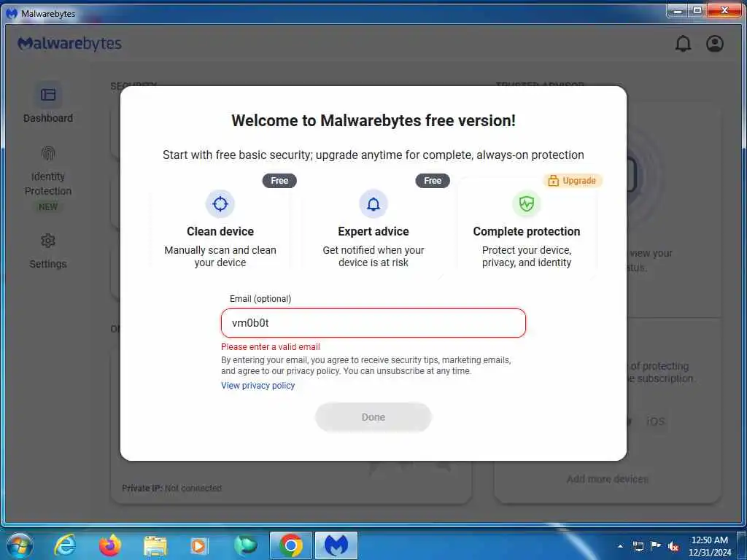Viewport: 747px width, 560px height.
Task: Click the Complete protection shield icon
Action: tap(527, 204)
